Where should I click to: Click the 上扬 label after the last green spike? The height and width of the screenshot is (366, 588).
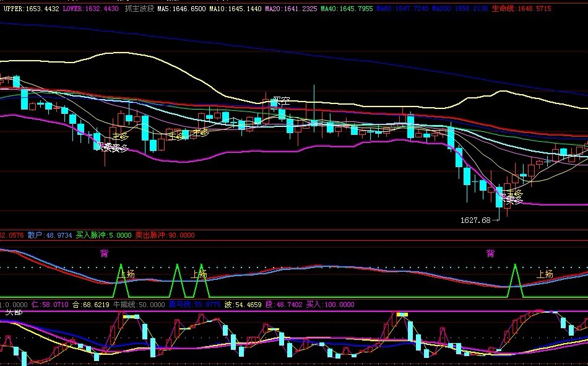(x=545, y=274)
